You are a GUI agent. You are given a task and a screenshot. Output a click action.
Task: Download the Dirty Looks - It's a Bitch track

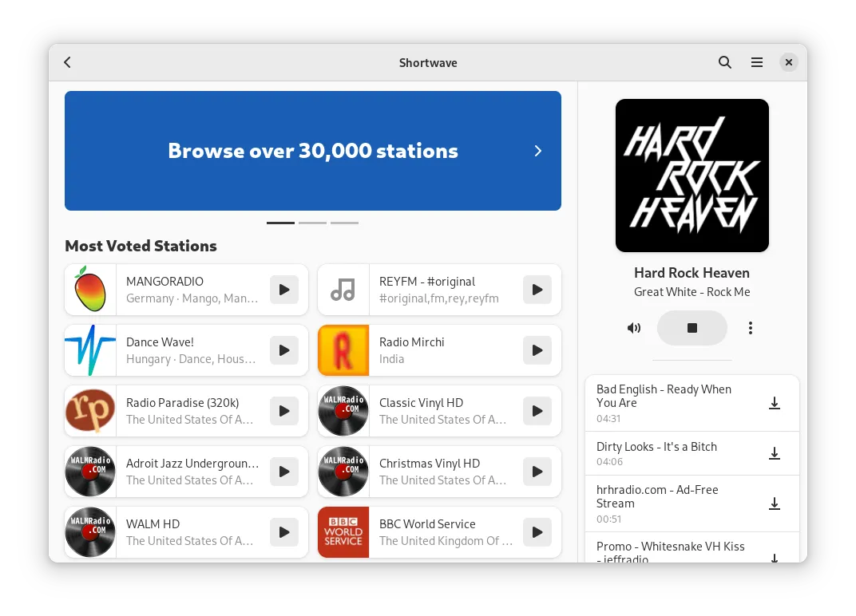tap(774, 454)
